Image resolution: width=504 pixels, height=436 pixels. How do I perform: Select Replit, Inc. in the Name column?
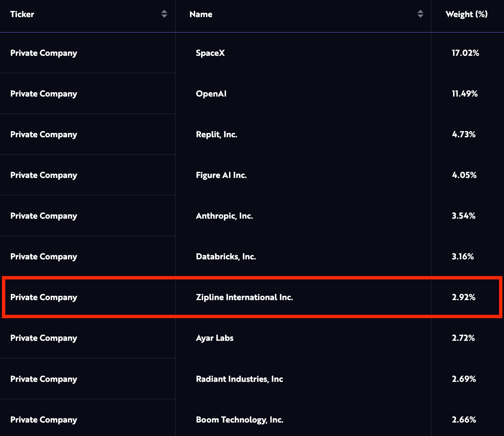click(x=216, y=134)
